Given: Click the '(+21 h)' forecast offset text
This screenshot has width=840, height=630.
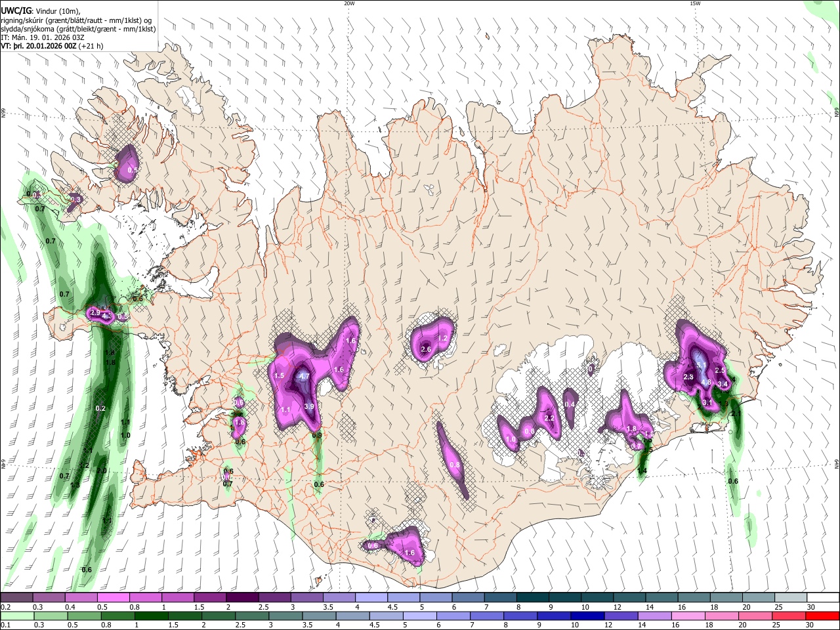Looking at the screenshot, I should click(x=91, y=46).
